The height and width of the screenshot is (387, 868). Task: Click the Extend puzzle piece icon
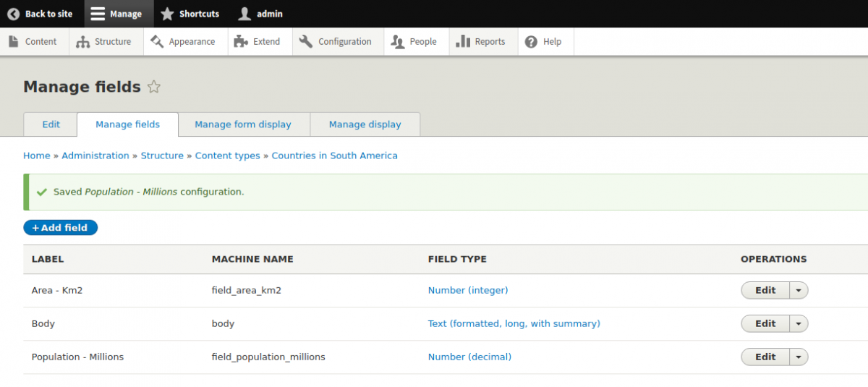[241, 41]
